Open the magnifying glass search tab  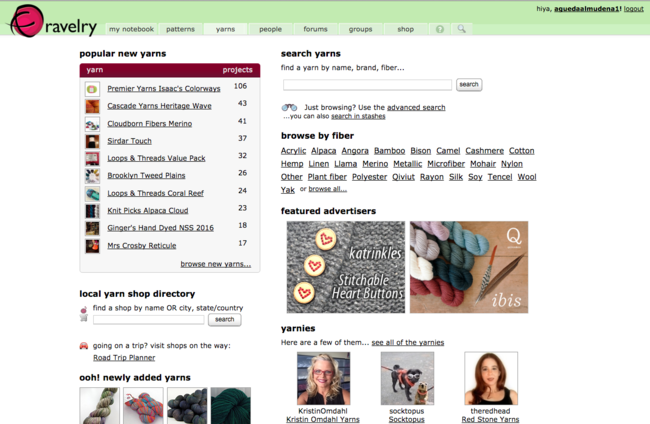coord(461,29)
